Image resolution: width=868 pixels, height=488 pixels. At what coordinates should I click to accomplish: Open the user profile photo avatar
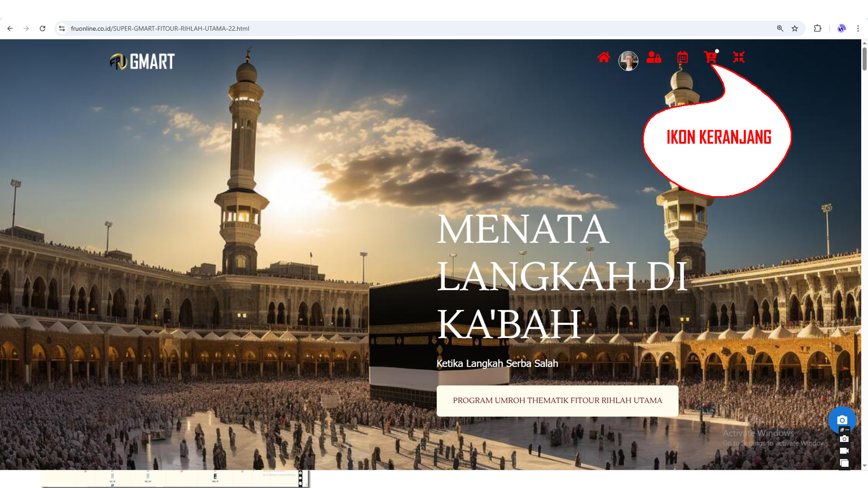(x=628, y=61)
